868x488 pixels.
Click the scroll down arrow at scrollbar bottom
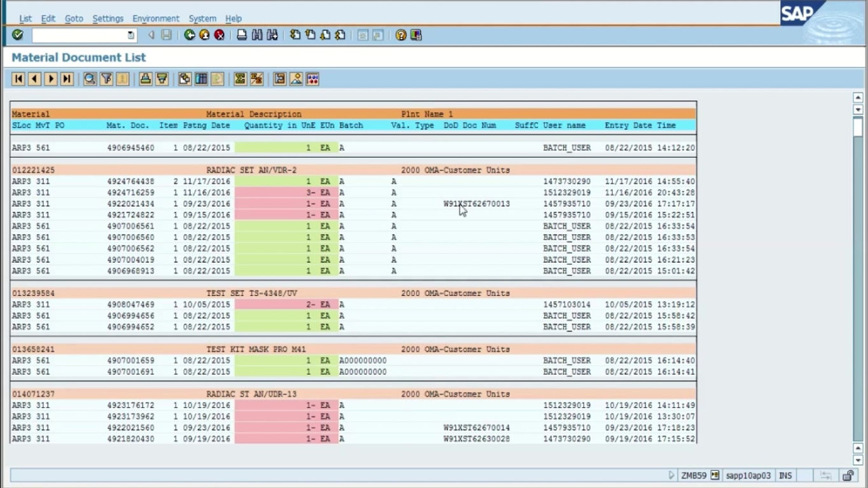click(858, 460)
